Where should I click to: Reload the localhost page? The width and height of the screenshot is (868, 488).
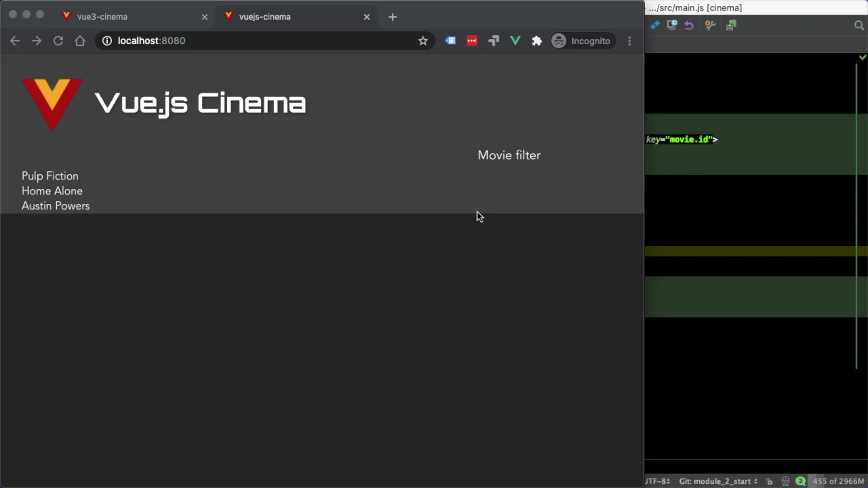pos(58,41)
